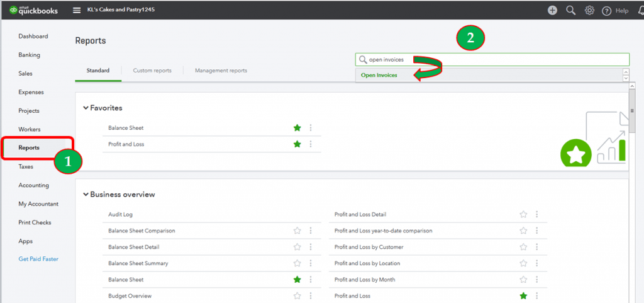This screenshot has height=303, width=644.
Task: Click the QuickBooks logo
Action: [33, 10]
